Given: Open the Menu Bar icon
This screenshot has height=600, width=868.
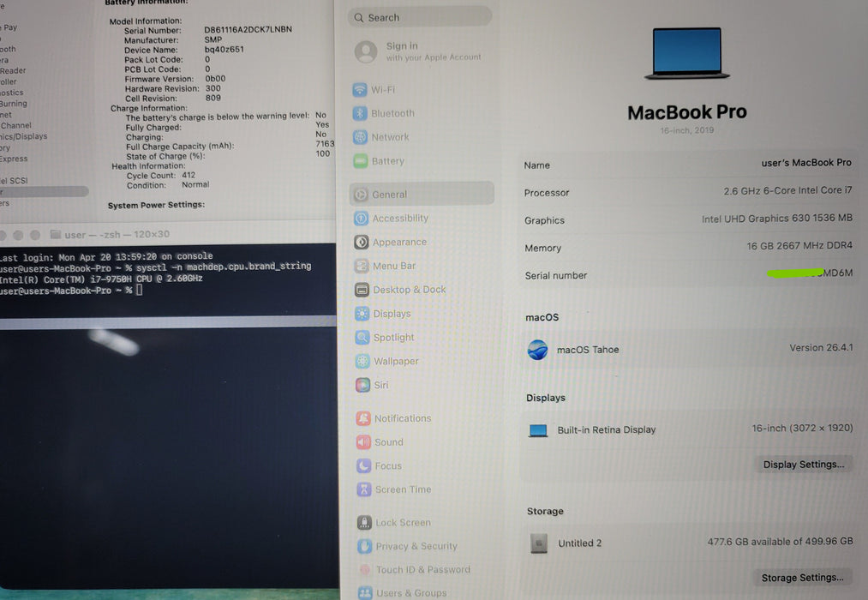Looking at the screenshot, I should pos(362,267).
